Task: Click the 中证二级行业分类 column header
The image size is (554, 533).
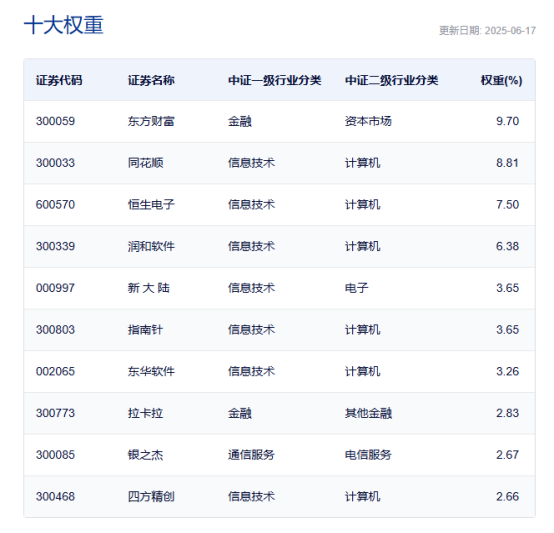Action: (391, 81)
